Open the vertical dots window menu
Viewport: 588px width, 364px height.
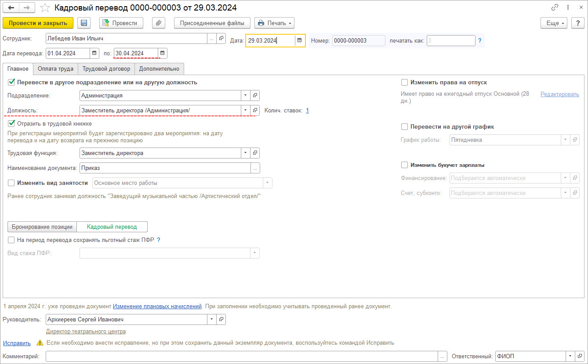(x=568, y=7)
